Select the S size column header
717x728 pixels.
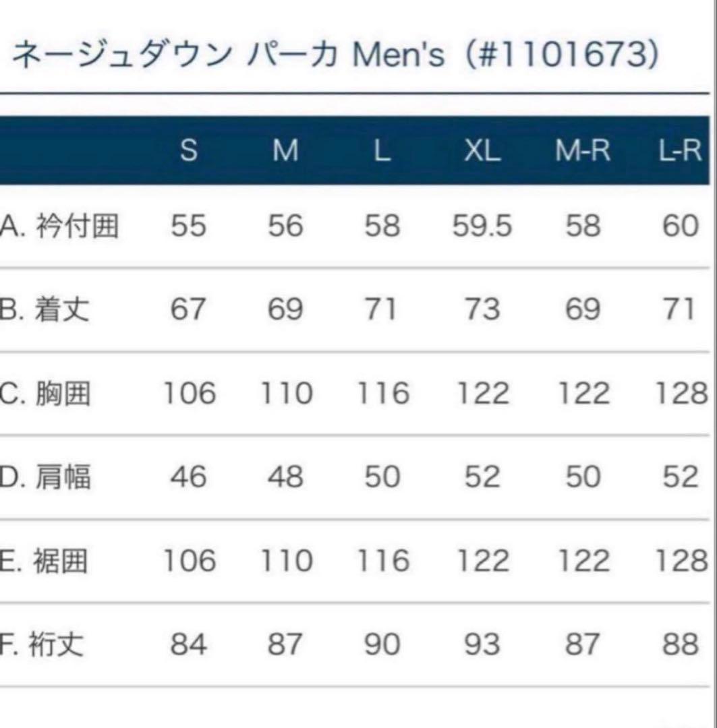189,152
